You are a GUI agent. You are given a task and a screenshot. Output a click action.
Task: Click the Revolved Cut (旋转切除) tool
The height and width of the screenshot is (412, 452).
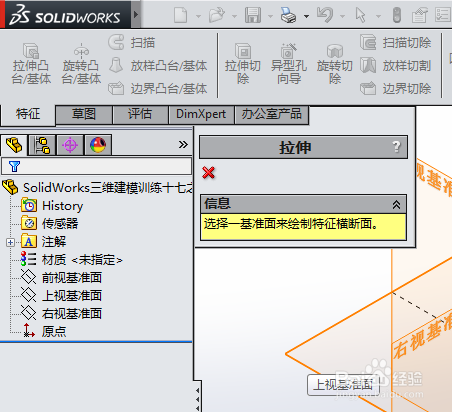pyautogui.click(x=334, y=64)
